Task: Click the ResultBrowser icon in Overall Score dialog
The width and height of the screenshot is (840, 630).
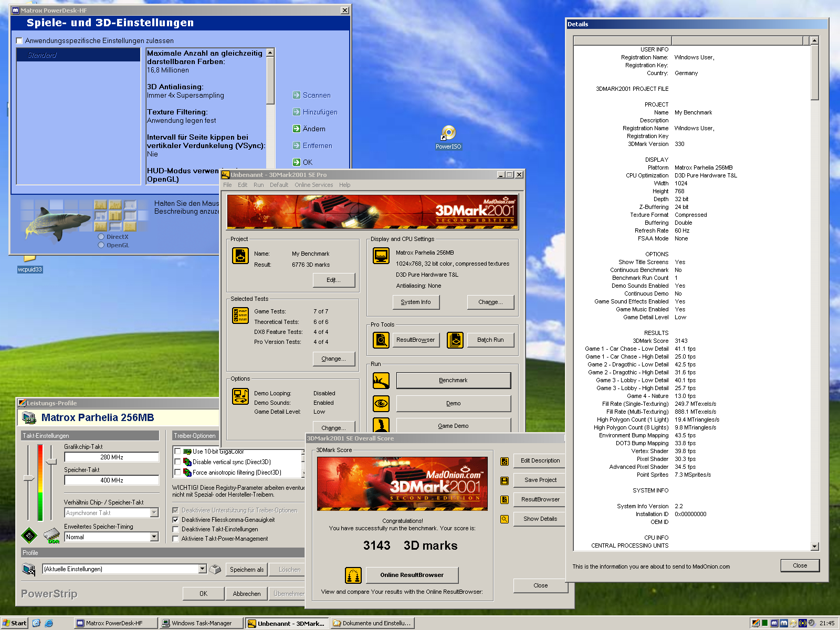Action: 505,500
